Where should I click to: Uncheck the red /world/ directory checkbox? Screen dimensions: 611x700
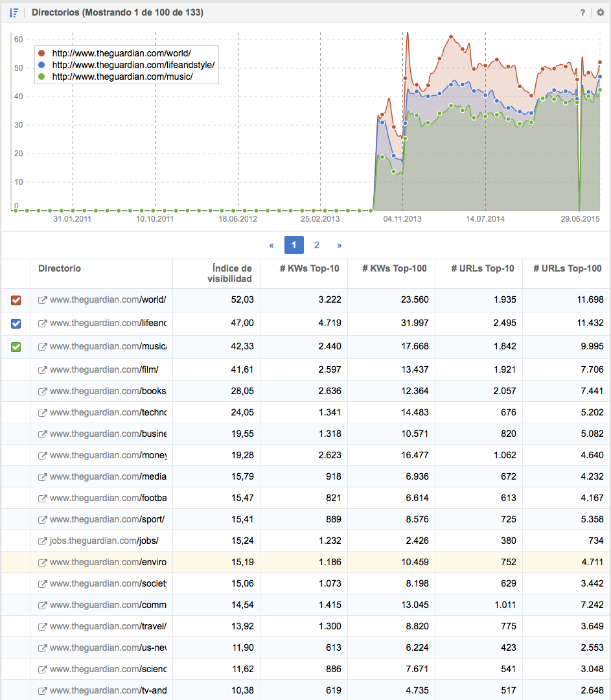pyautogui.click(x=16, y=300)
